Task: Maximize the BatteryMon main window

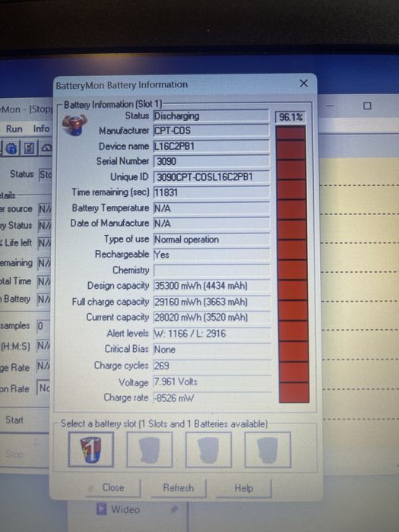Action: click(x=367, y=106)
